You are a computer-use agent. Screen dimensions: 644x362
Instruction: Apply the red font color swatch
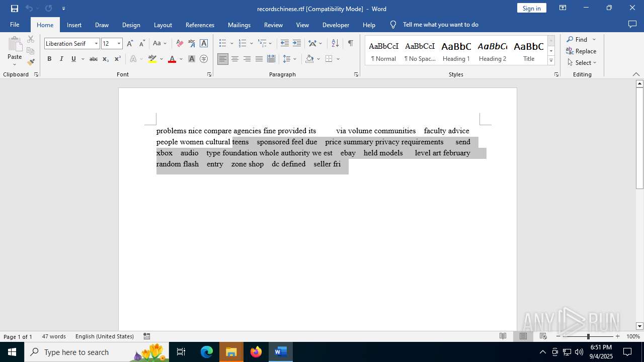tap(172, 59)
